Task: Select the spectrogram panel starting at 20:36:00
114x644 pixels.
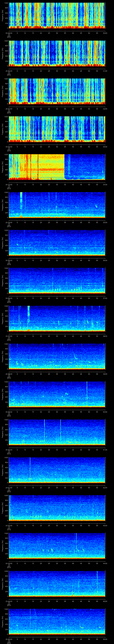Action: coord(57,281)
